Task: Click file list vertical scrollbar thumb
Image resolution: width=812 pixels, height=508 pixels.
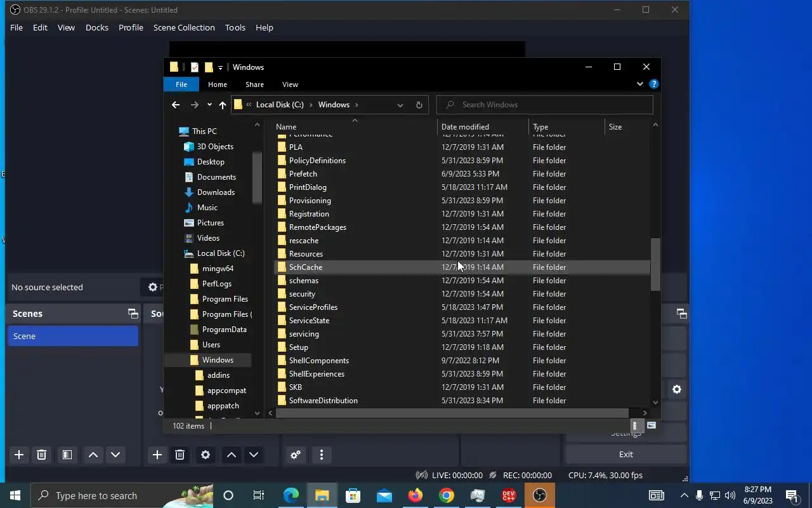Action: point(655,265)
